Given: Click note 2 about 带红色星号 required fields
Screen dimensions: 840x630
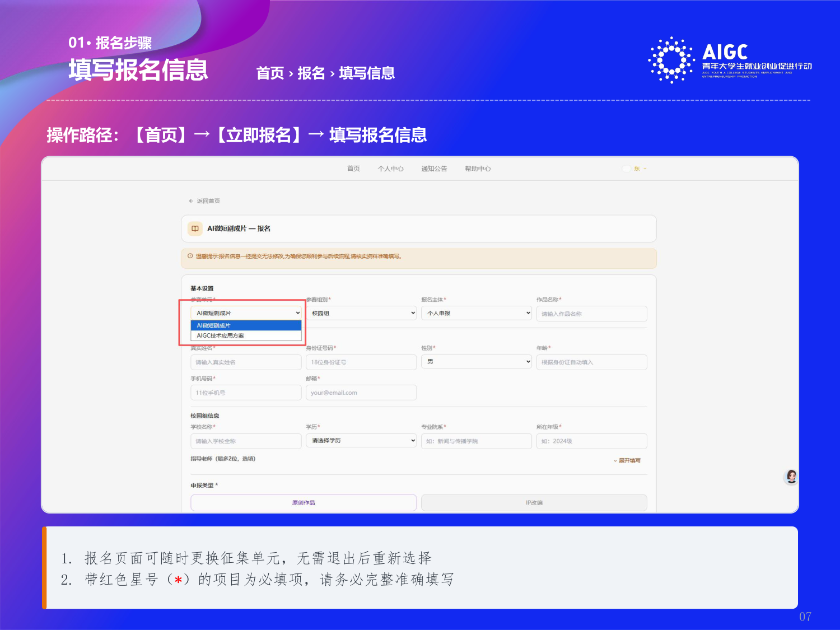Looking at the screenshot, I should click(x=258, y=580).
